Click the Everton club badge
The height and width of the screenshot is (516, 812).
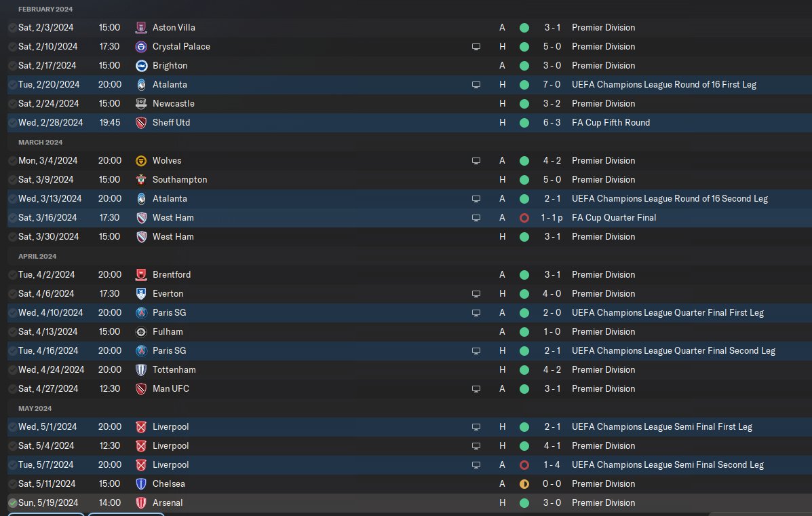pyautogui.click(x=142, y=294)
